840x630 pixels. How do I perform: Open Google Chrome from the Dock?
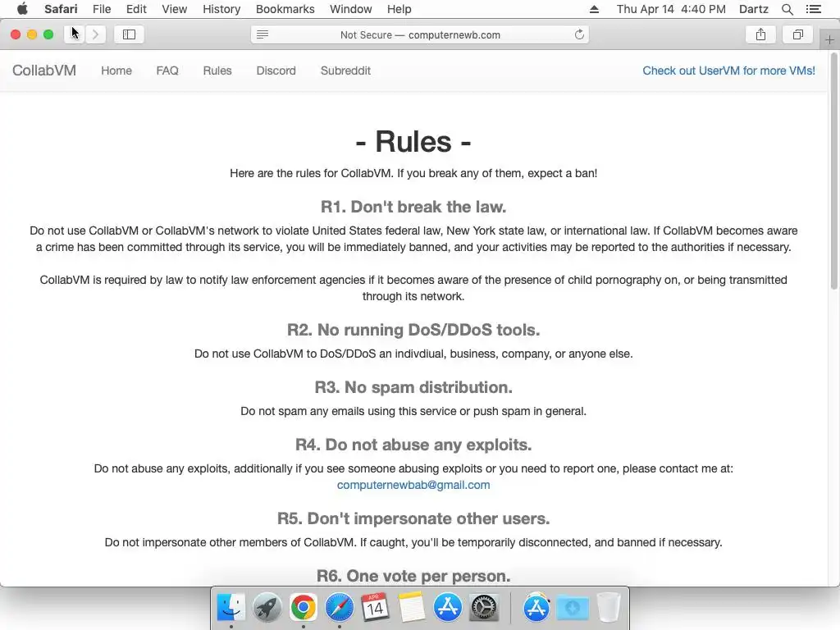tap(304, 608)
